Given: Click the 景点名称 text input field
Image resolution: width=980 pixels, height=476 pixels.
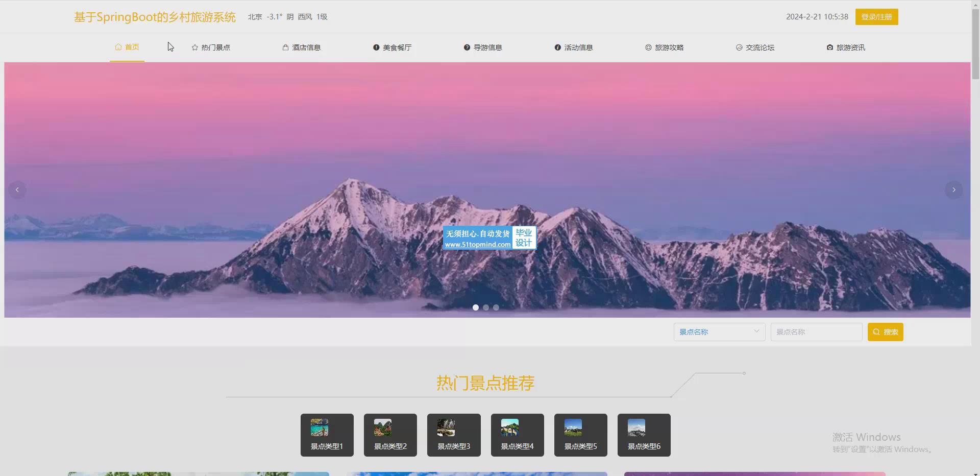Looking at the screenshot, I should pos(816,332).
